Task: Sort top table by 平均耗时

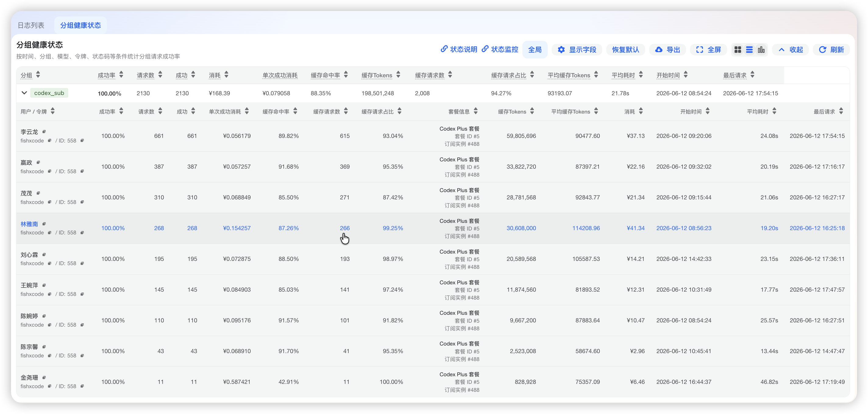Action: (641, 75)
